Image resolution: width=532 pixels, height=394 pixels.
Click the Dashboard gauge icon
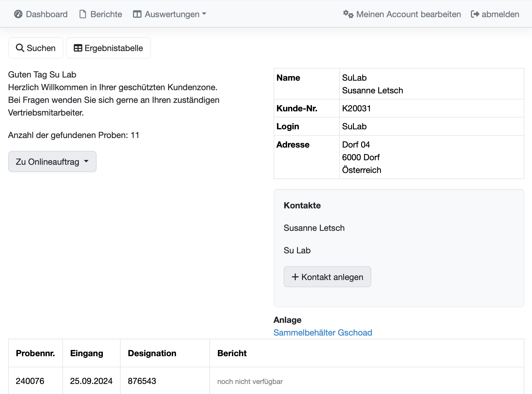18,14
